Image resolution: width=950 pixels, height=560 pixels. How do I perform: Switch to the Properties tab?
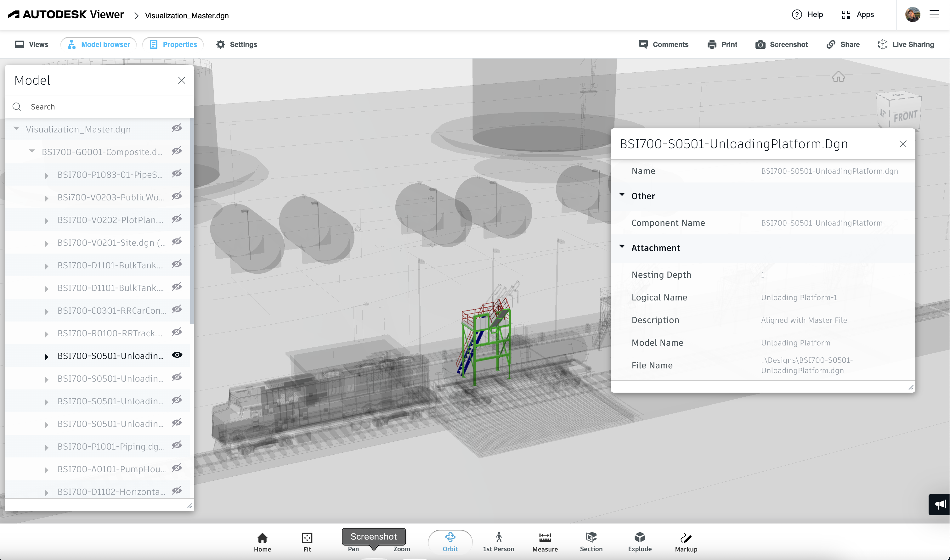[x=180, y=44]
